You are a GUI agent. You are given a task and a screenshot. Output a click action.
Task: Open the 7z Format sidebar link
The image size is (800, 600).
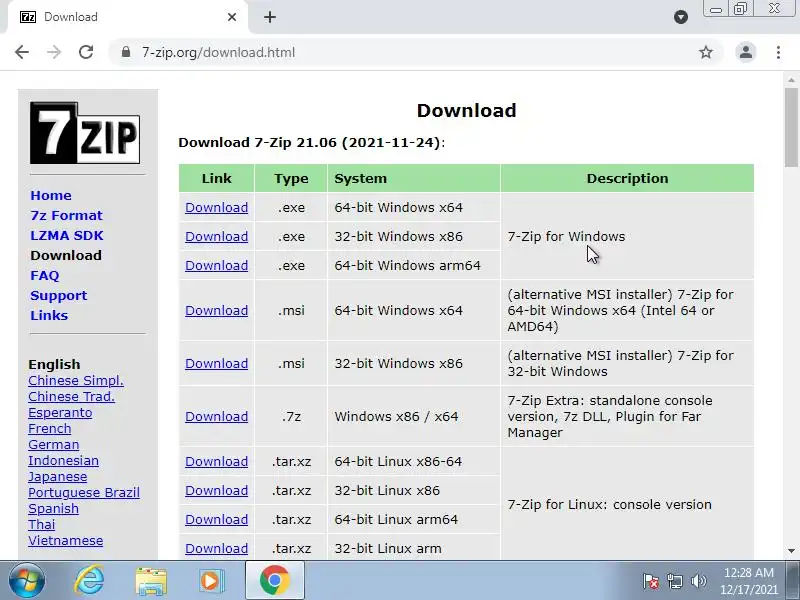tap(66, 215)
